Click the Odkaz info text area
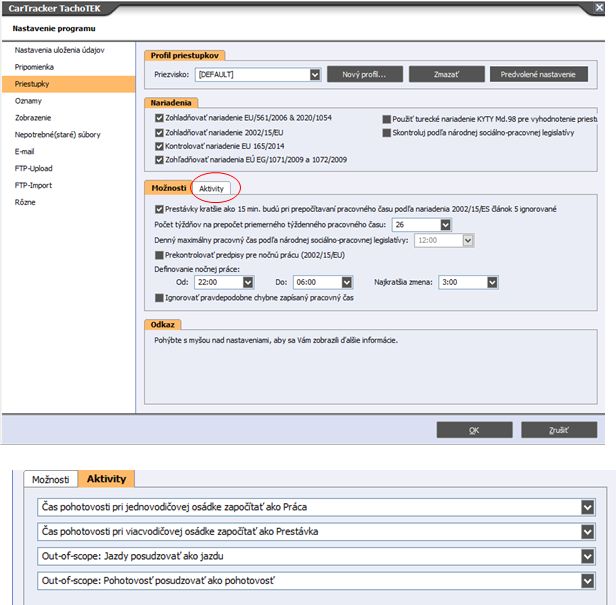This screenshot has width=616, height=605. tap(370, 367)
